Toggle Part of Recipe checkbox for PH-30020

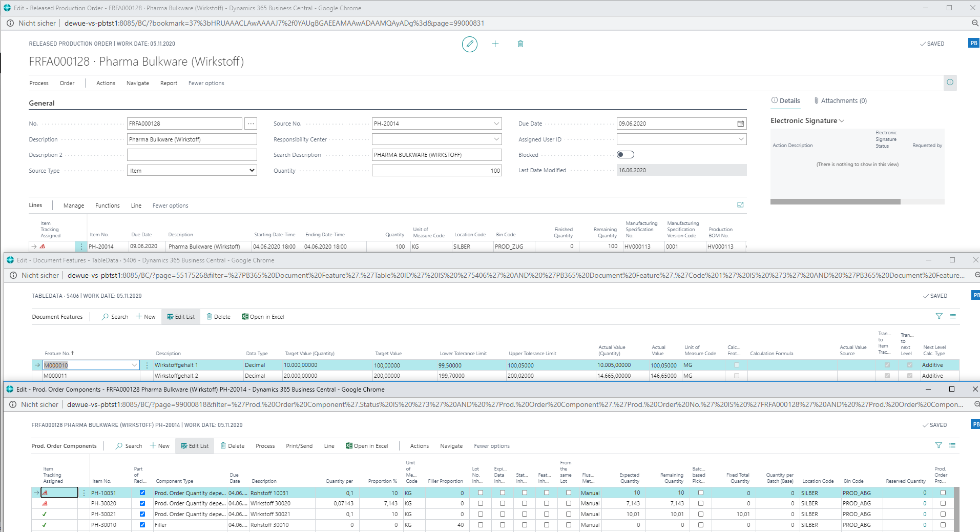[x=142, y=503]
